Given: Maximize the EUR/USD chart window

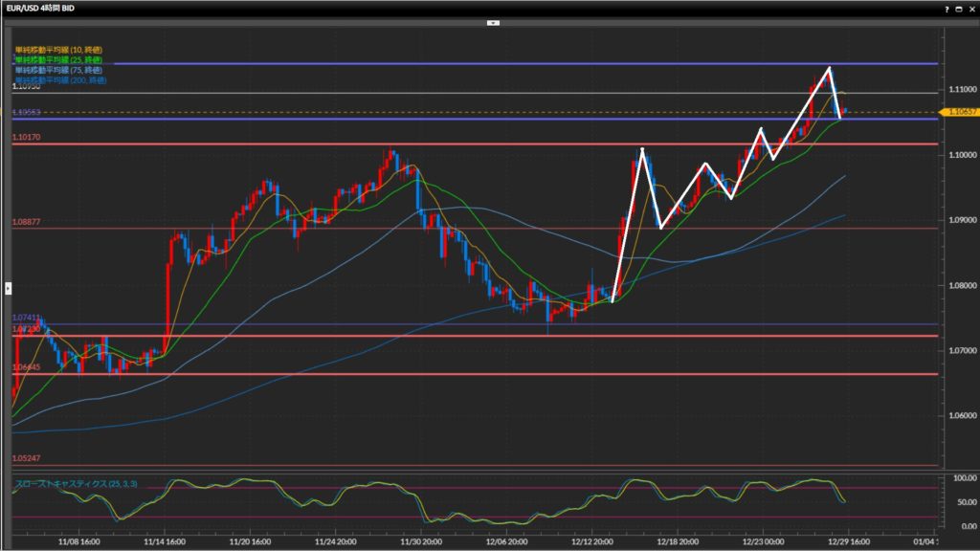Looking at the screenshot, I should tap(958, 8).
